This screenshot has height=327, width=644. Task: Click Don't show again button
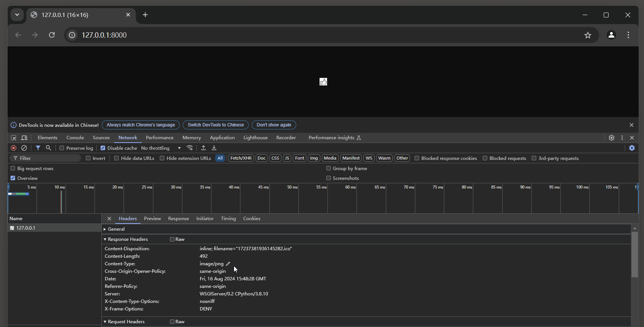pos(274,125)
